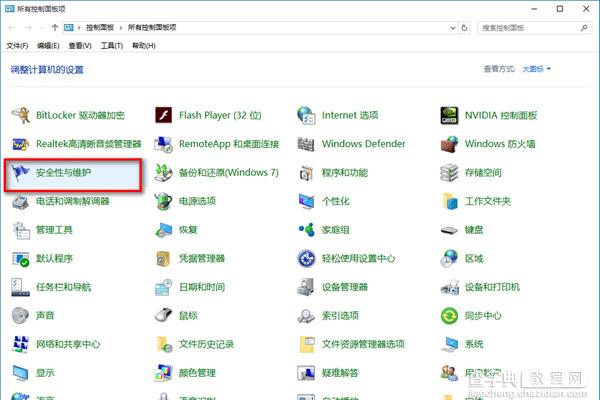Open the BitLocker drive encryption icon
The height and width of the screenshot is (400, 600).
click(21, 115)
